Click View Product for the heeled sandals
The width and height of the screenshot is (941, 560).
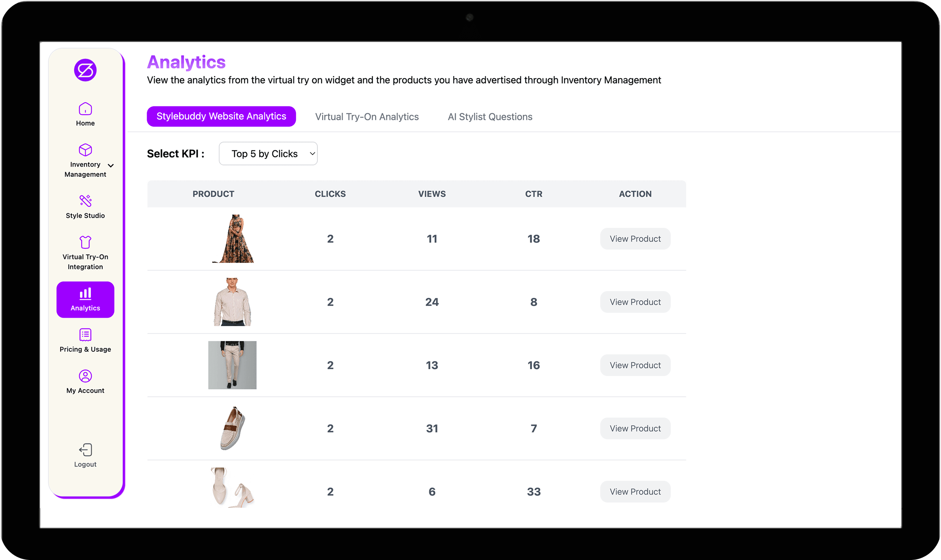coord(635,491)
